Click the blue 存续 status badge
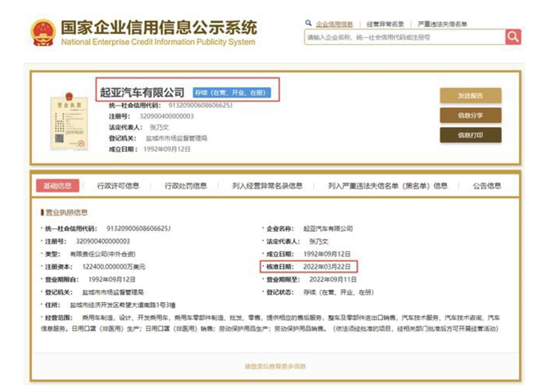The height and width of the screenshot is (392, 550). click(x=232, y=93)
